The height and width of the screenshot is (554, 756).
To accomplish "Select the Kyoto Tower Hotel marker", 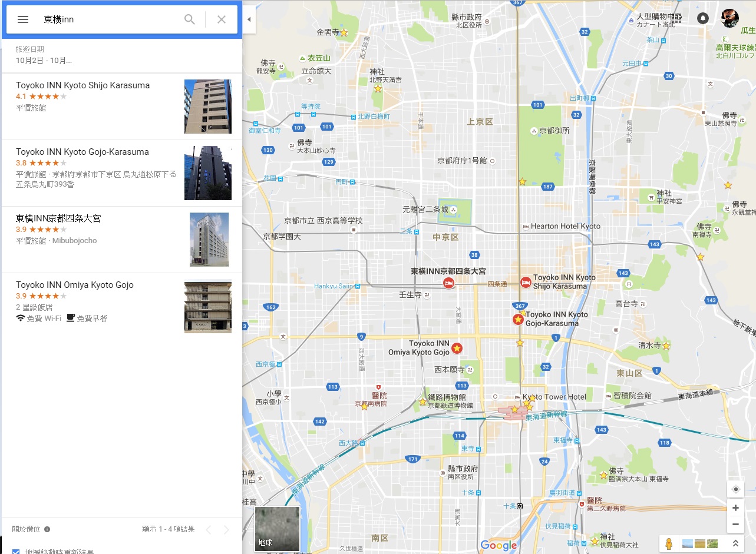I will pyautogui.click(x=518, y=397).
